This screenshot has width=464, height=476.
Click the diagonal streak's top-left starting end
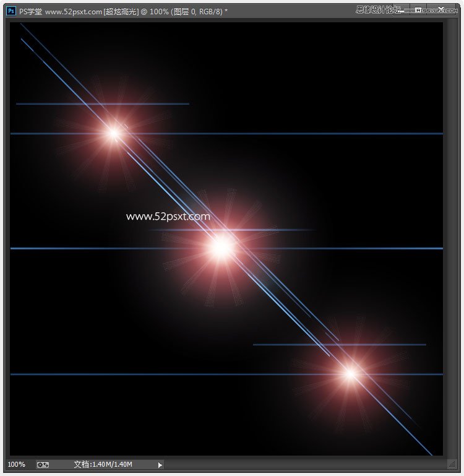(22, 25)
